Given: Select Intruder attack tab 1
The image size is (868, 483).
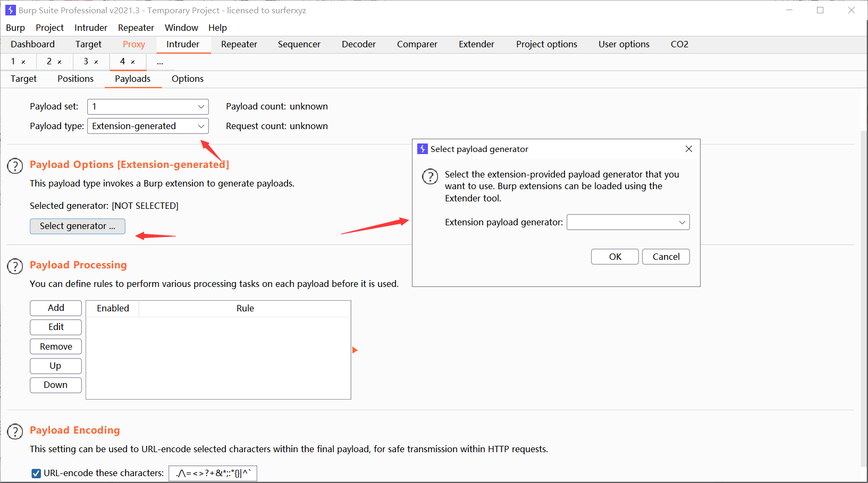Looking at the screenshot, I should [x=13, y=62].
